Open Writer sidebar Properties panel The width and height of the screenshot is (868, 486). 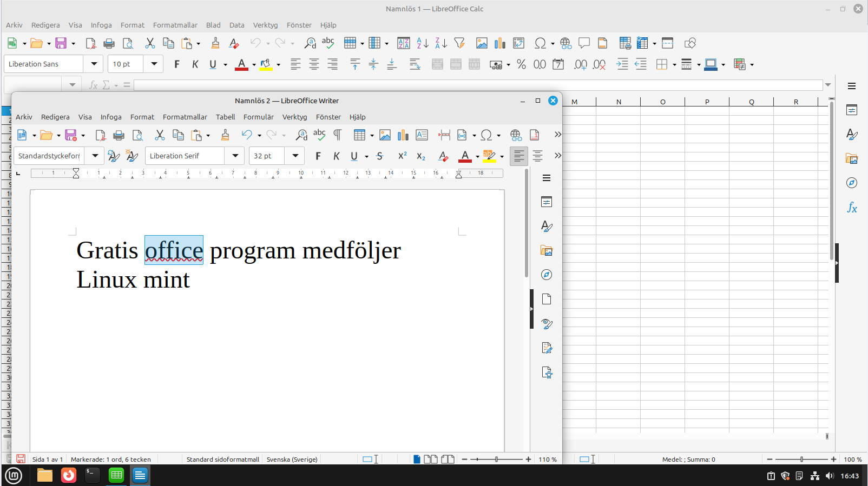pyautogui.click(x=547, y=202)
